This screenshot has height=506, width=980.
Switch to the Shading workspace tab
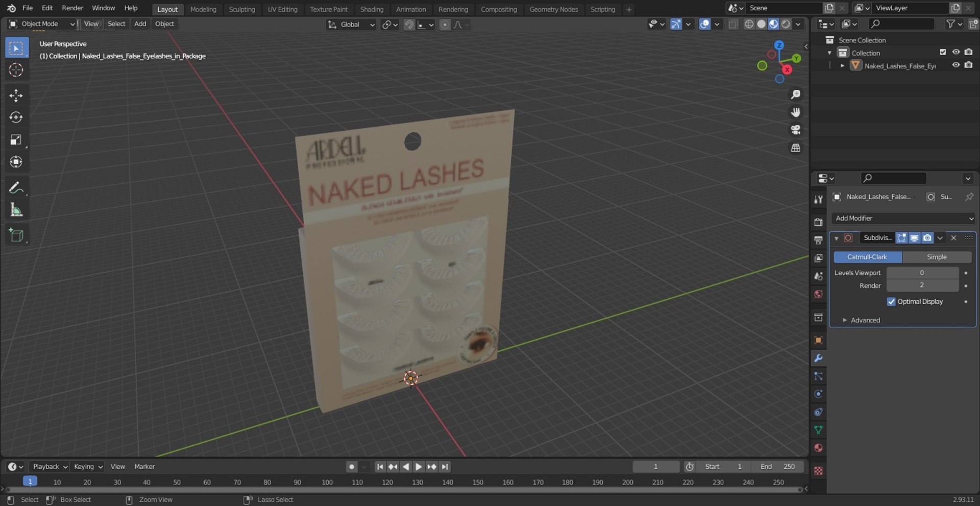pos(372,9)
